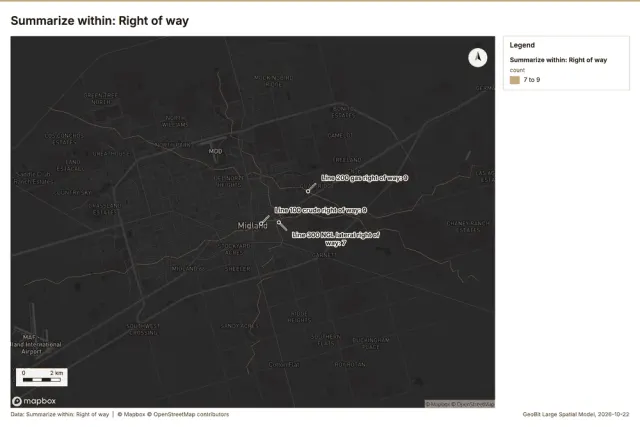Click the 'Line 100 crude right of way: 8' label
Image resolution: width=640 pixels, height=427 pixels.
(x=320, y=210)
